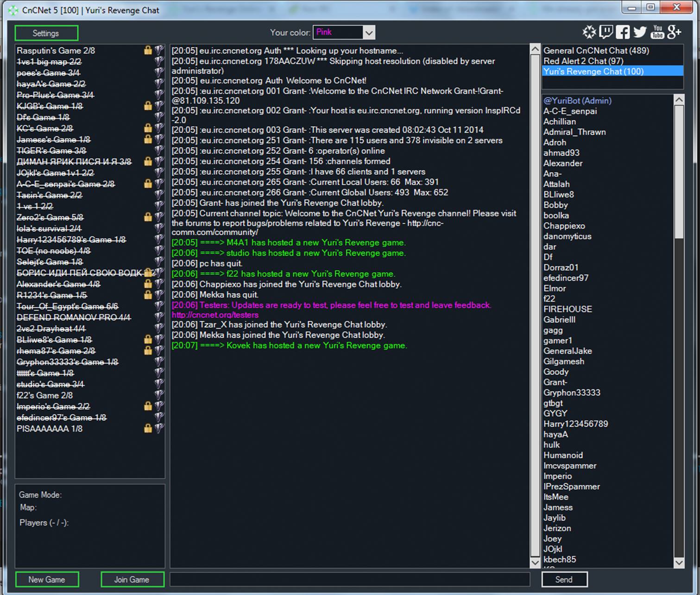Screen dimensions: 700x595
Task: Click the game icon on Gryphon33333's Game row
Action: [x=159, y=361]
